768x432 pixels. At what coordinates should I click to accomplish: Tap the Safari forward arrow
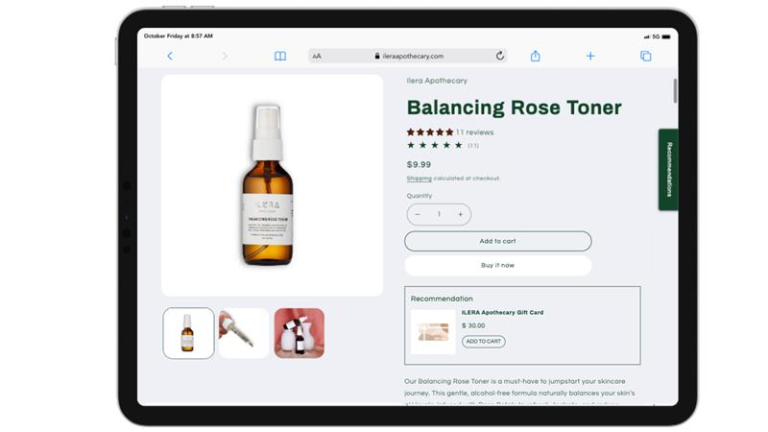[225, 56]
